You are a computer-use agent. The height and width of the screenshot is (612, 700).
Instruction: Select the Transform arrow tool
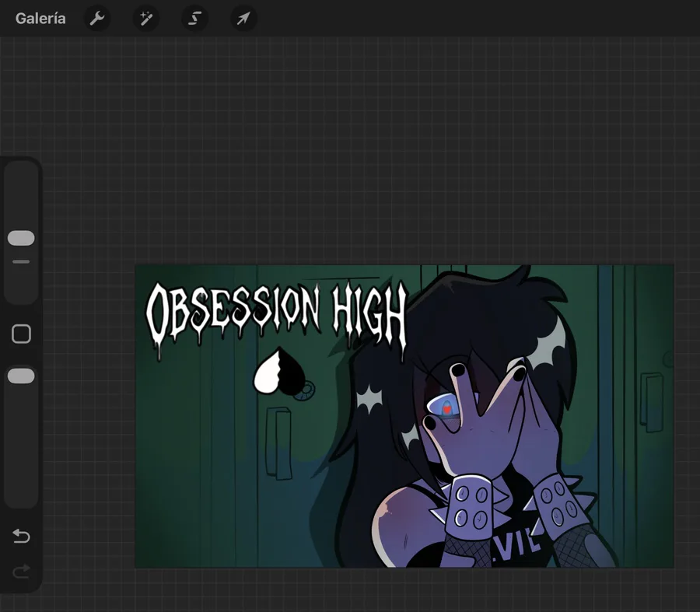[243, 19]
